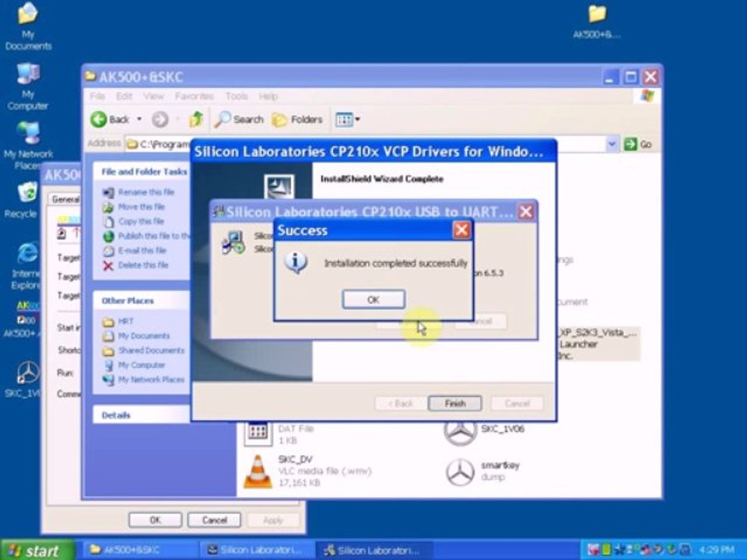Image resolution: width=747 pixels, height=560 pixels.
Task: Click OK in the AK500 properties dialog
Action: click(156, 520)
